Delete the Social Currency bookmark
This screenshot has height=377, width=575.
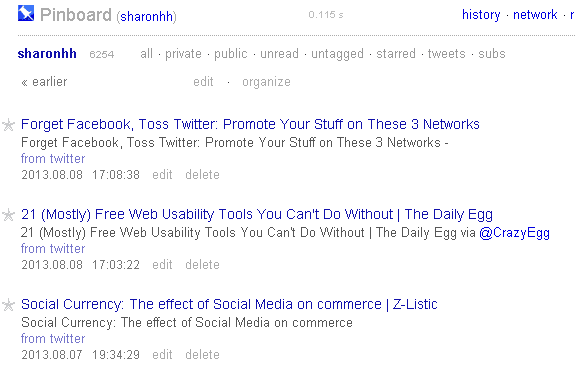(202, 355)
